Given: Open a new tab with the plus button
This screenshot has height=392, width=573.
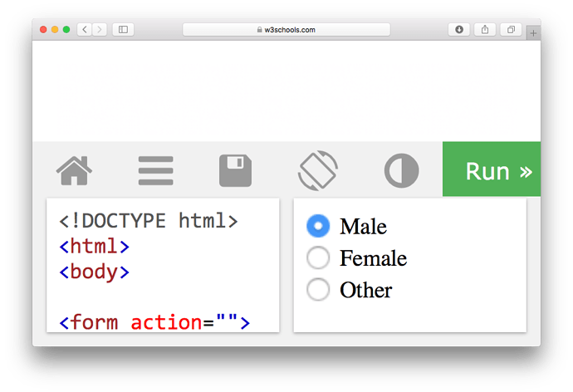Looking at the screenshot, I should pos(532,34).
